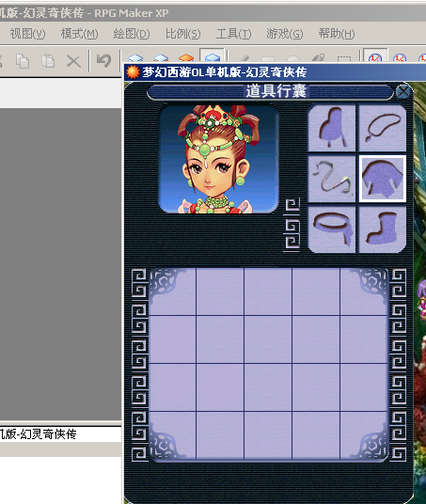Image resolution: width=426 pixels, height=504 pixels.
Task: Click top-right ornamented inventory grid slot
Action: point(364,291)
